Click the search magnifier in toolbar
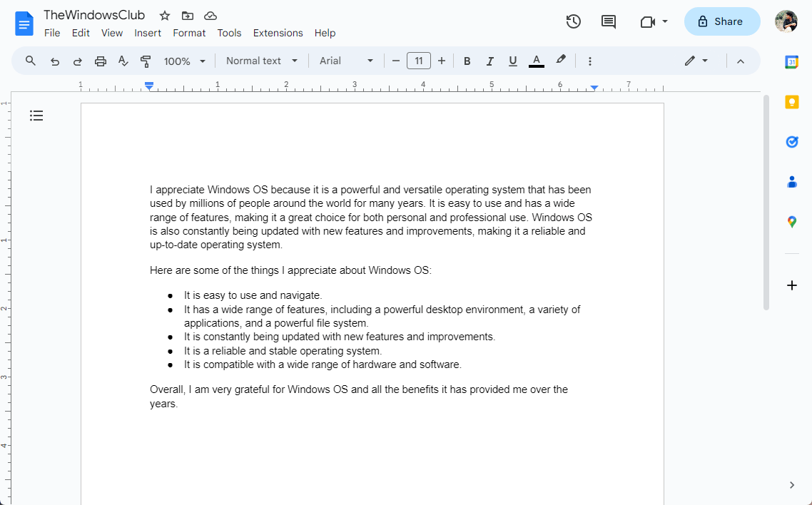The image size is (812, 505). tap(31, 61)
